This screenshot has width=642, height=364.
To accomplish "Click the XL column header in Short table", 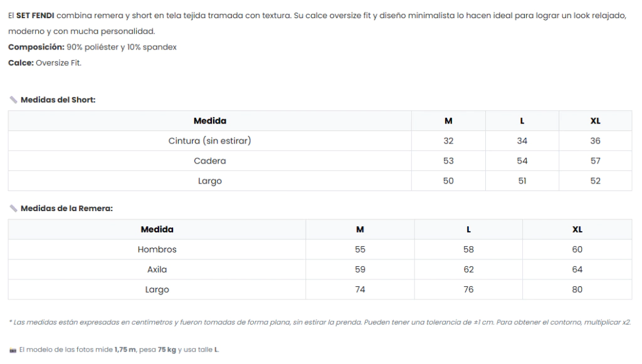I will pos(595,121).
